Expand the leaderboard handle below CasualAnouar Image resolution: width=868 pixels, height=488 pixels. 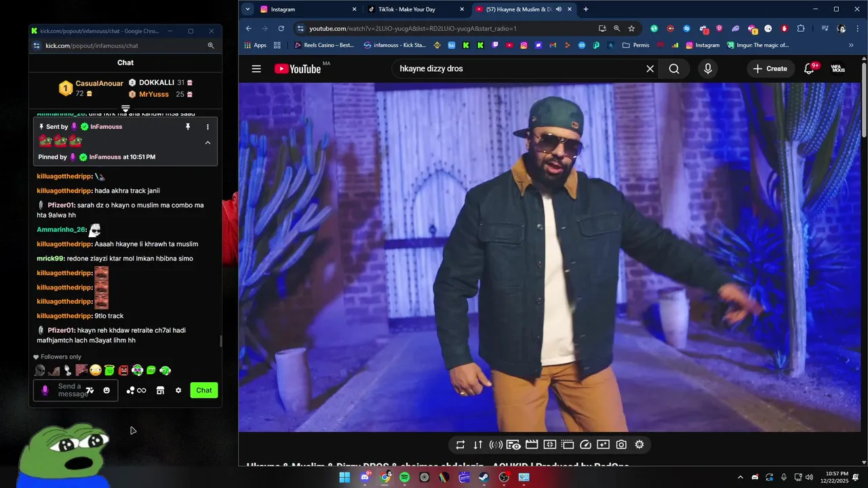click(125, 108)
